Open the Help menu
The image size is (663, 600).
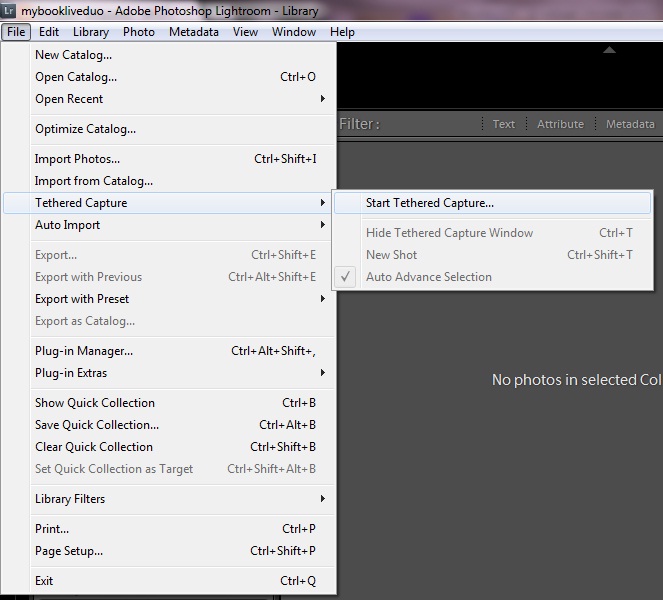342,32
